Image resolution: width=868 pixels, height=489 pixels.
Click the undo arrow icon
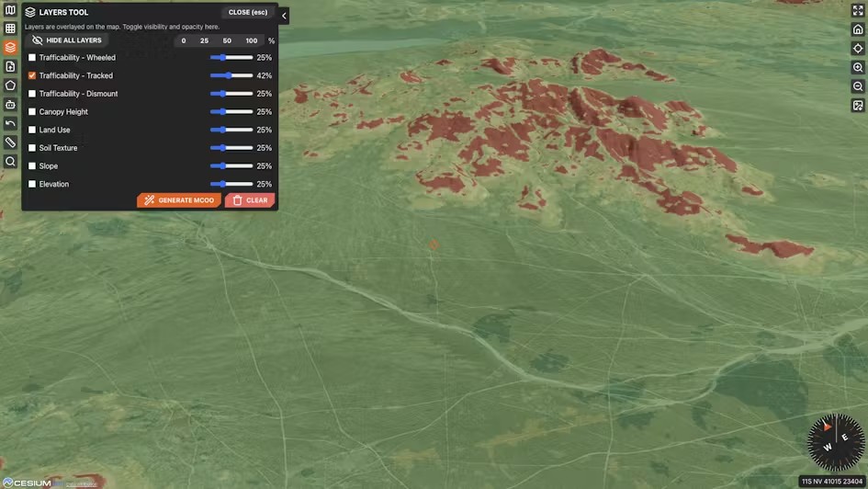pos(10,123)
